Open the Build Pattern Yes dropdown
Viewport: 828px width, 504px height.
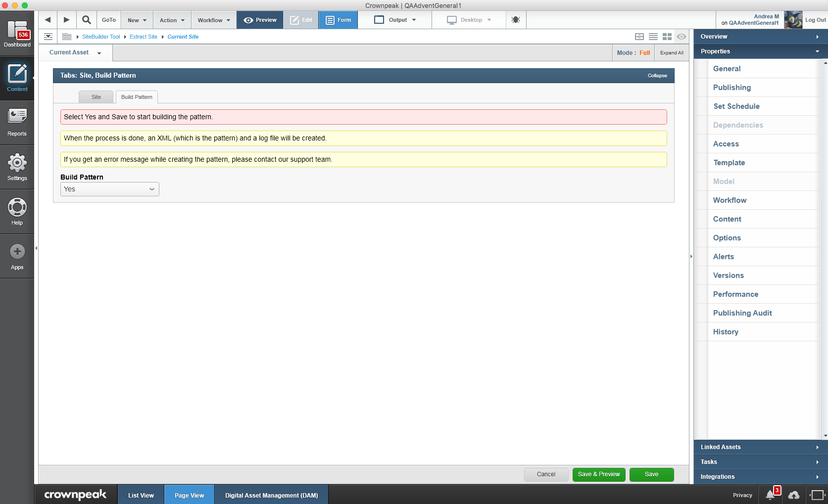point(110,189)
